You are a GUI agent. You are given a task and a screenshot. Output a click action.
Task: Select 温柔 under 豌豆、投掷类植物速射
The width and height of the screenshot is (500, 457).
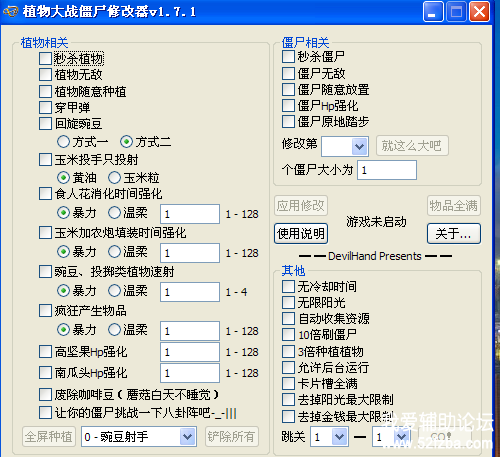point(114,291)
